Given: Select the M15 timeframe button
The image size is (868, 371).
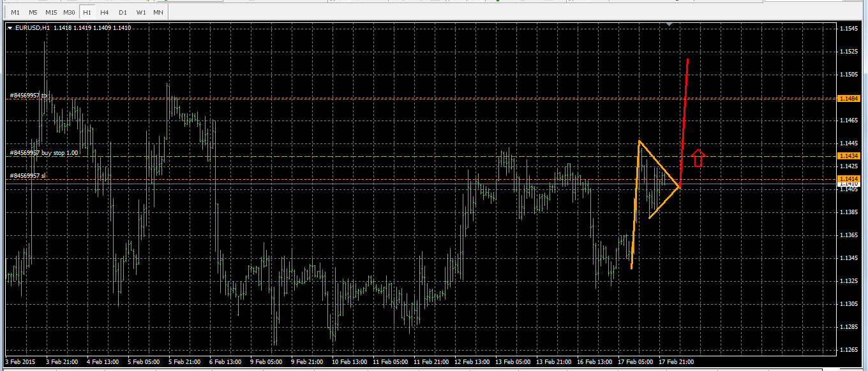Looking at the screenshot, I should click(x=50, y=12).
